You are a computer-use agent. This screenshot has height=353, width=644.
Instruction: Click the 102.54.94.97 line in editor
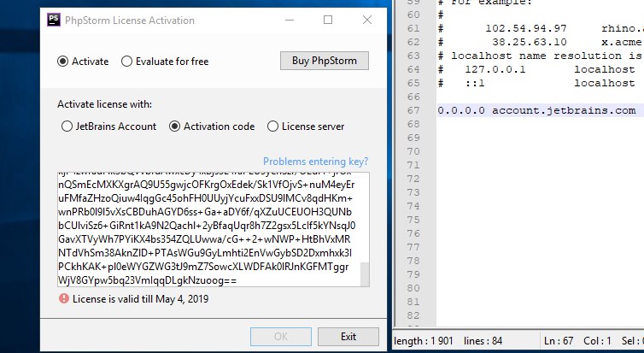540,28
